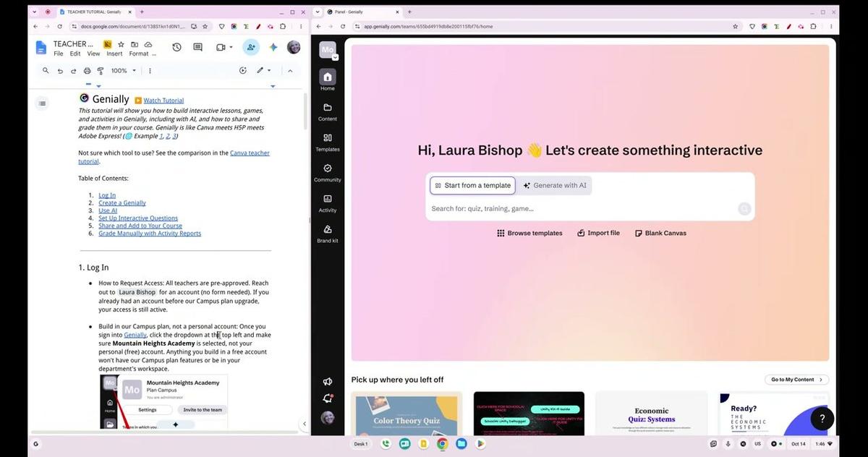Screen dimensions: 868x457
Task: Switch to Generate with AI option
Action: click(555, 186)
